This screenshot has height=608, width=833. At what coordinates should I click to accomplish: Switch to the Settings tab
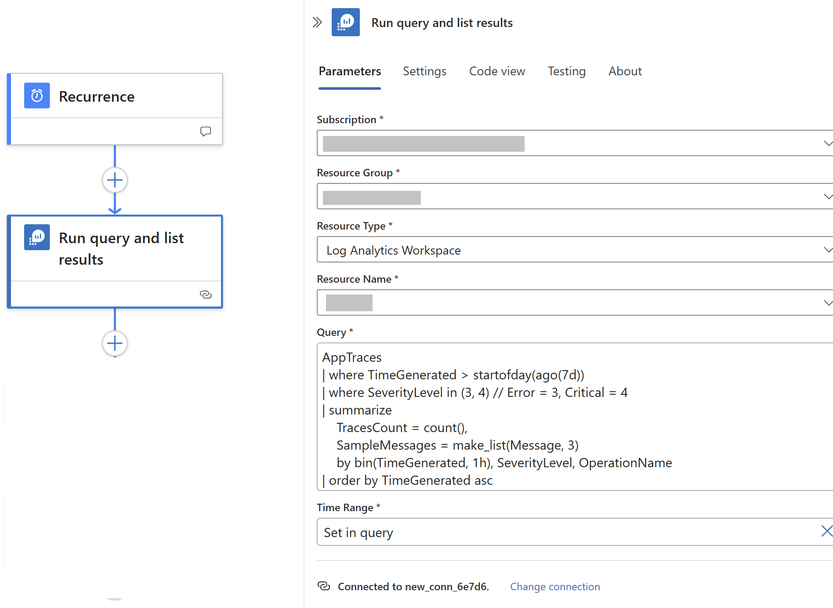tap(424, 71)
